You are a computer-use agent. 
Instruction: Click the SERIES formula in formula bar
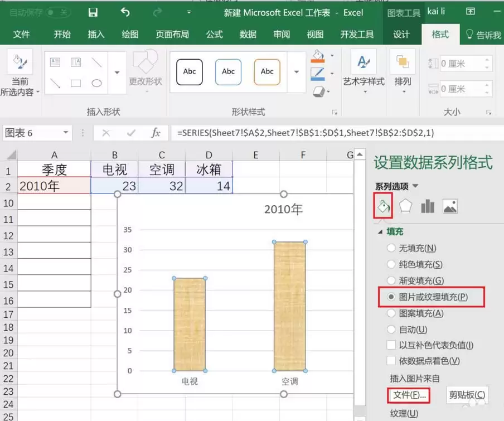(306, 133)
